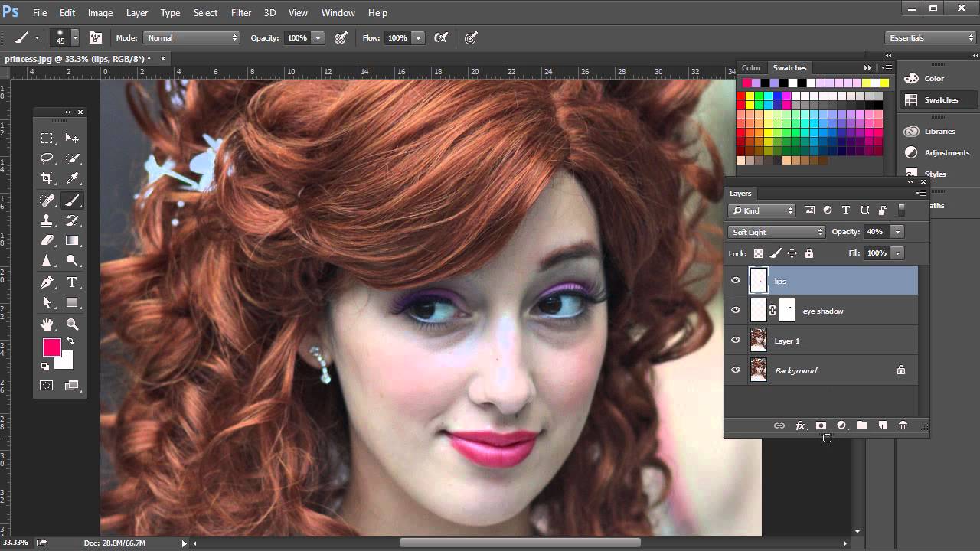Add a layer mask

click(821, 425)
